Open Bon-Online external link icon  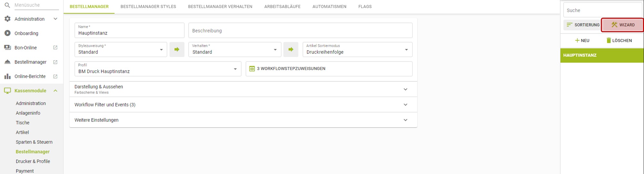click(x=55, y=48)
